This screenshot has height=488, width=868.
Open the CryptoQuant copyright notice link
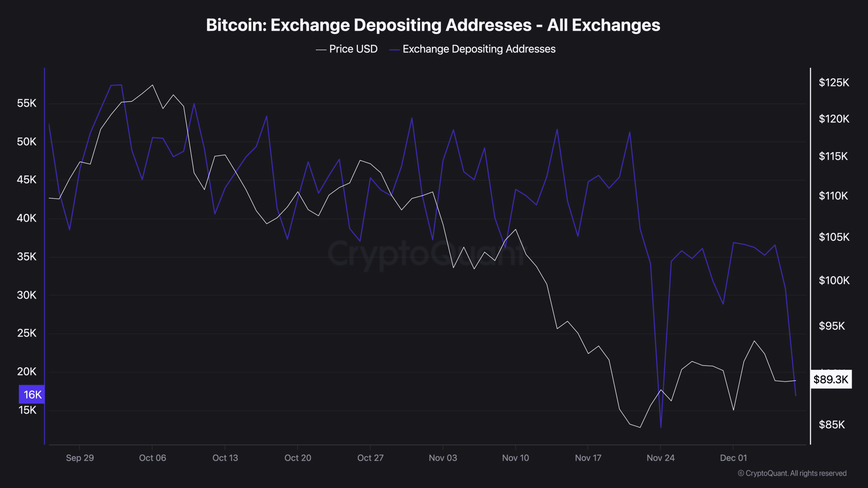(x=792, y=473)
